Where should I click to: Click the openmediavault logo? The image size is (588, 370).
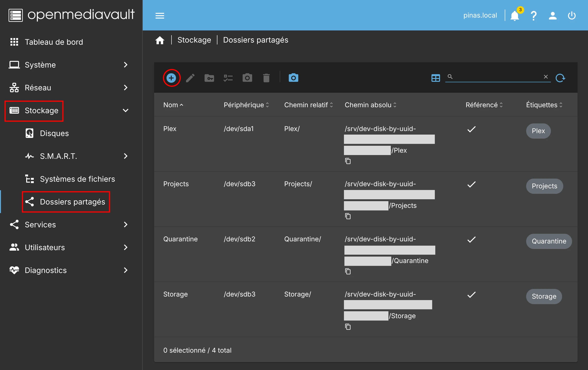tap(71, 15)
